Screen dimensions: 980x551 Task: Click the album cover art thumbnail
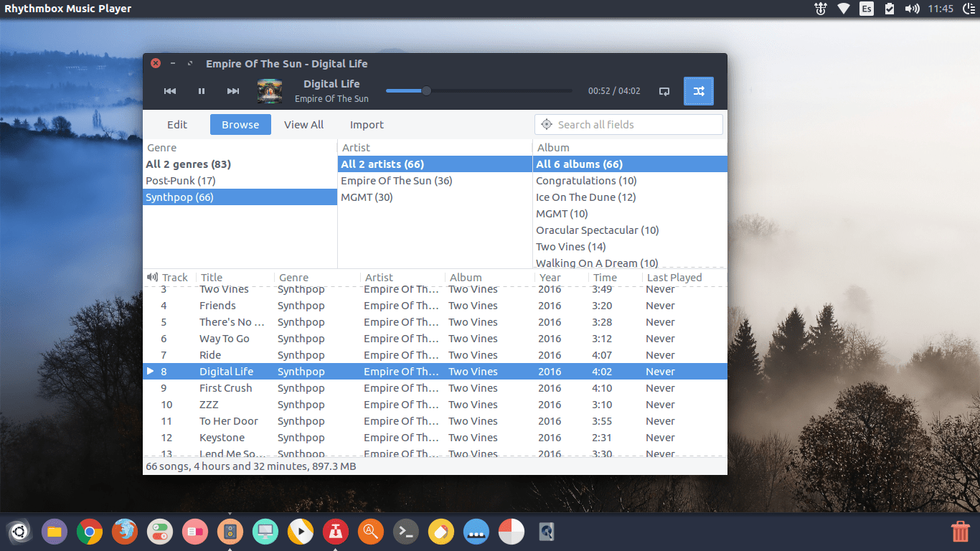point(270,91)
